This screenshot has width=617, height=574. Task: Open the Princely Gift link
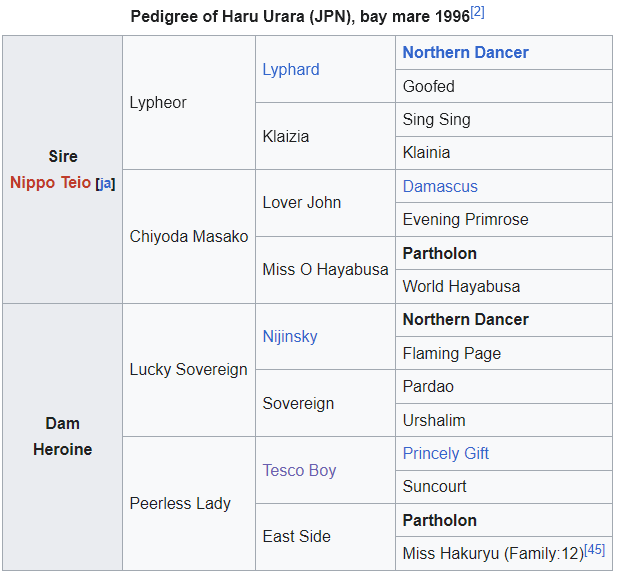445,453
